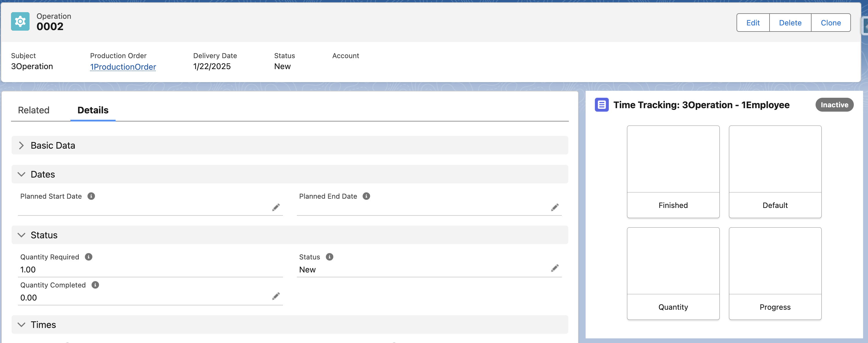
Task: Show info tooltip for Quantity Required
Action: tap(88, 257)
